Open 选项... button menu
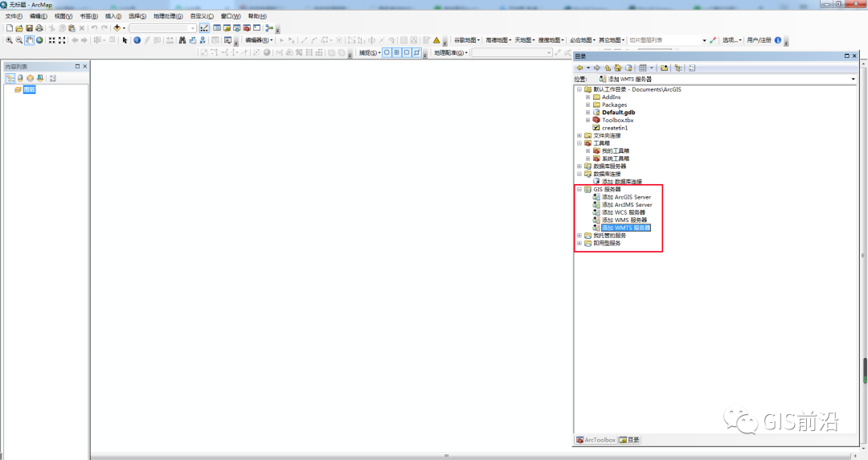868x460 pixels. click(732, 40)
